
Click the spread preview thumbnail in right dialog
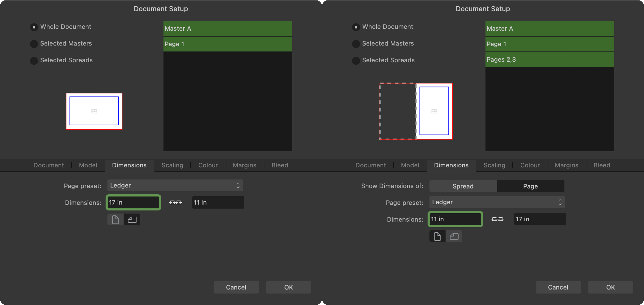point(416,111)
